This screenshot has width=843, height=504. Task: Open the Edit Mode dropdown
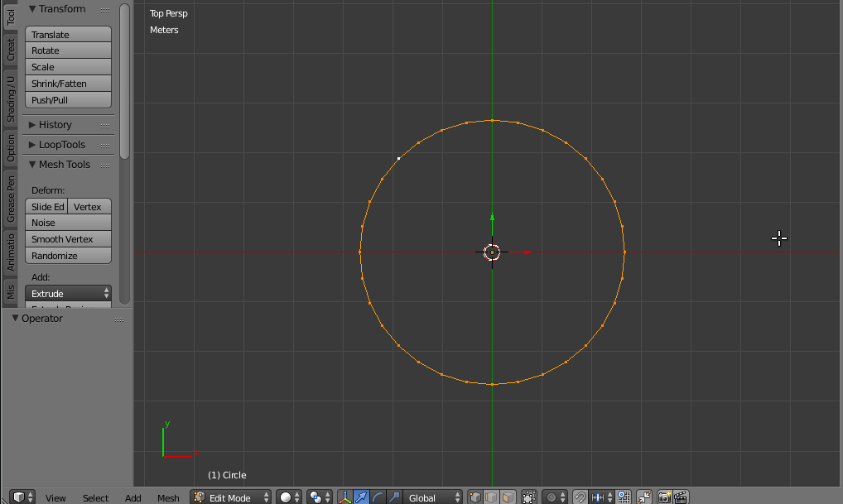230,497
